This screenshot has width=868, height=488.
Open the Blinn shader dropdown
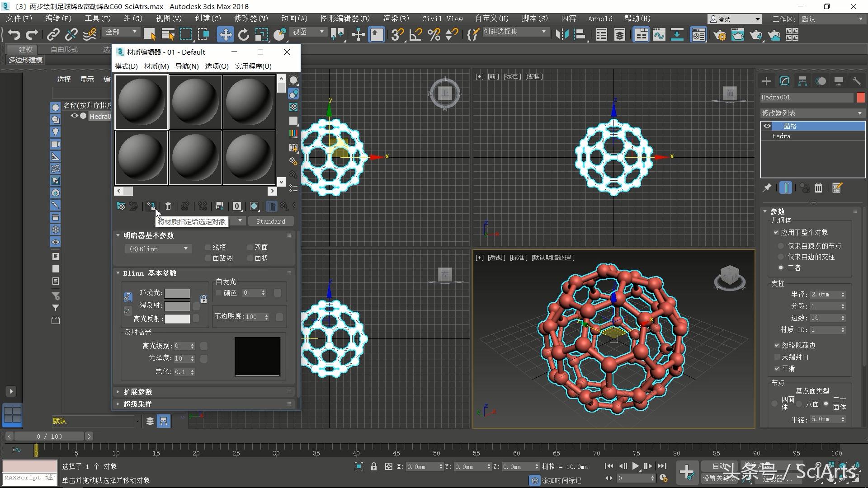coord(158,249)
